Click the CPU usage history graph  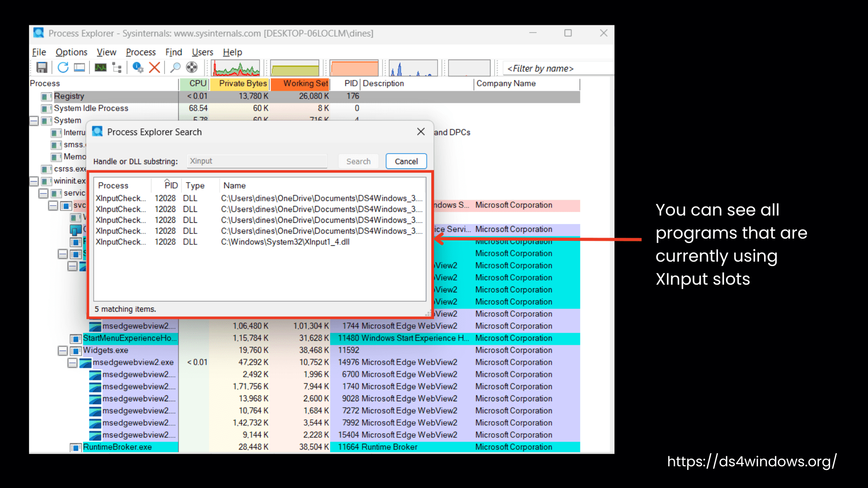(x=236, y=68)
